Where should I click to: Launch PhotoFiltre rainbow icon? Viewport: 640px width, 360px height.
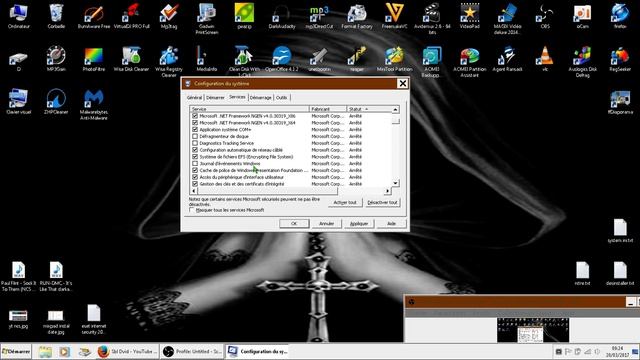click(93, 59)
